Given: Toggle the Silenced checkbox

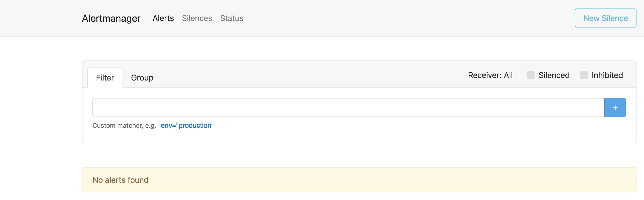Looking at the screenshot, I should click(530, 75).
